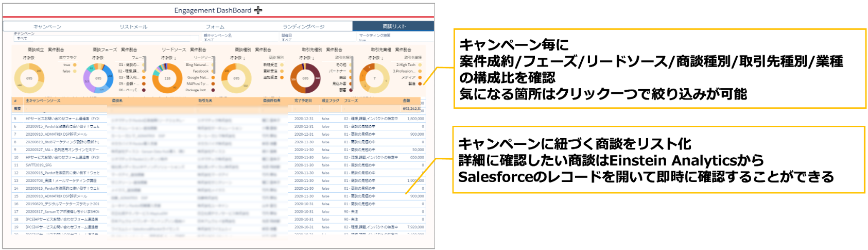This screenshot has width=868, height=250.
Task: Select メディア in 取引先業種 legend
Action: (411, 77)
